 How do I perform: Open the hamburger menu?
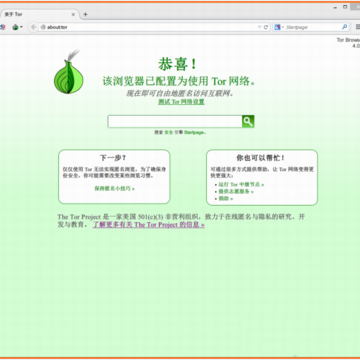(x=357, y=27)
